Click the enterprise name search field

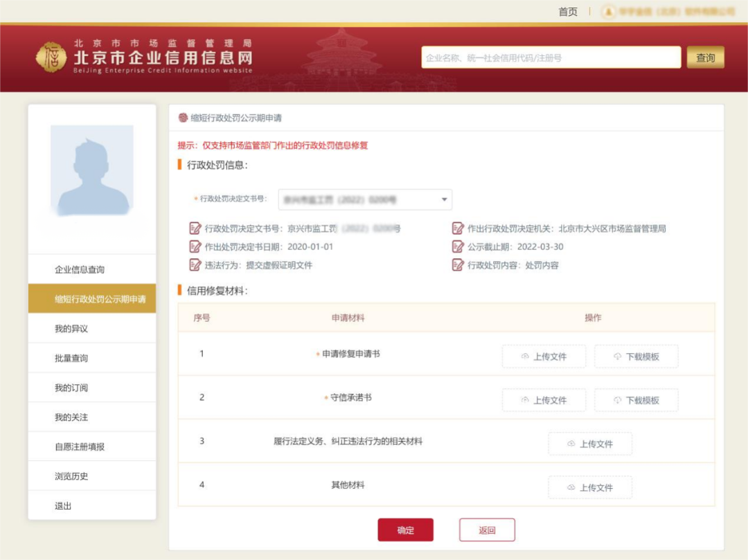tap(551, 58)
